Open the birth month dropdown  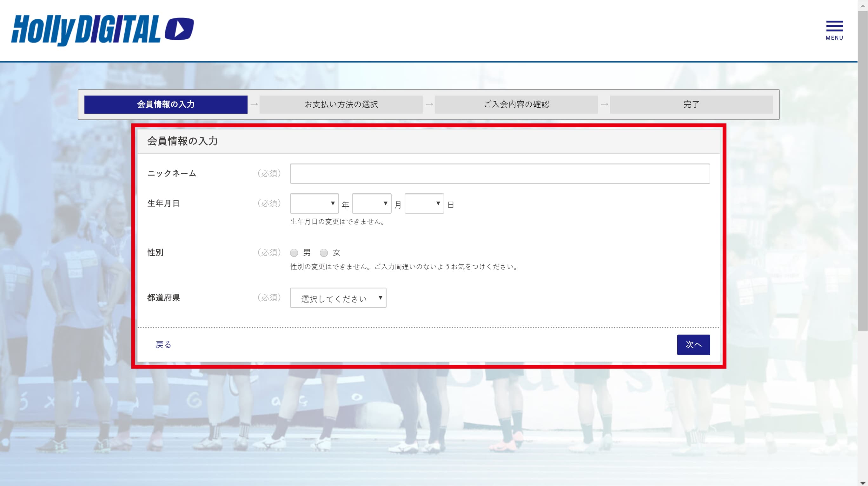click(x=371, y=203)
